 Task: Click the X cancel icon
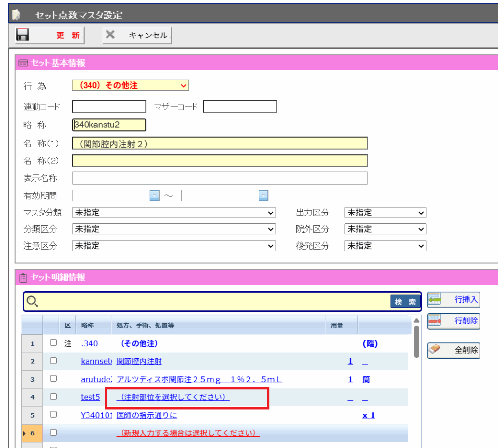point(111,35)
